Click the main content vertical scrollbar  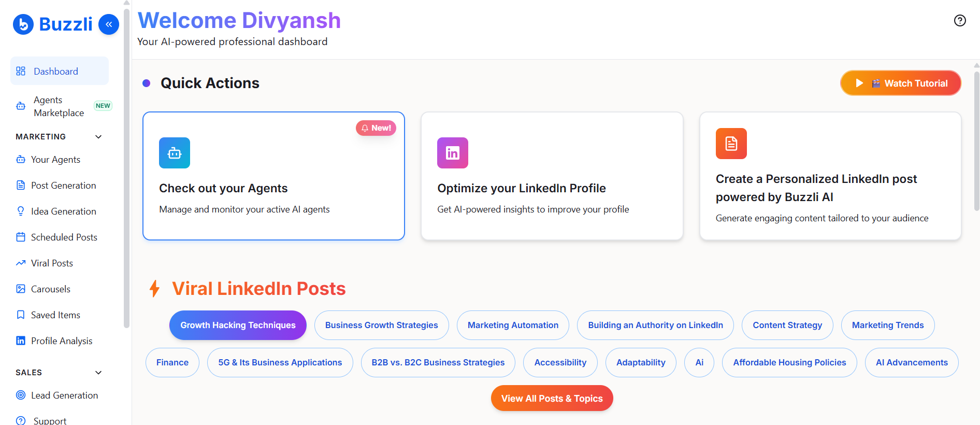click(977, 141)
